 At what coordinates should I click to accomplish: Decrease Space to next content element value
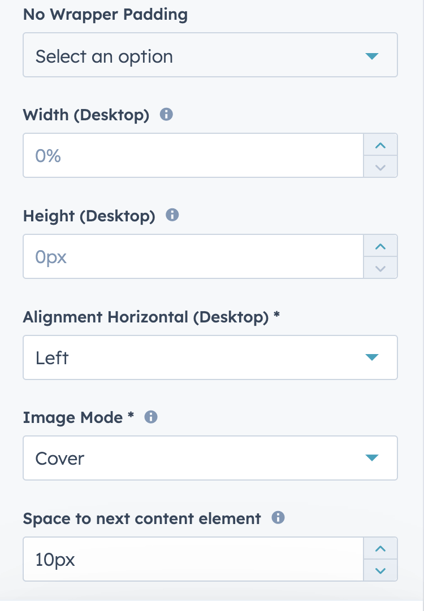380,570
